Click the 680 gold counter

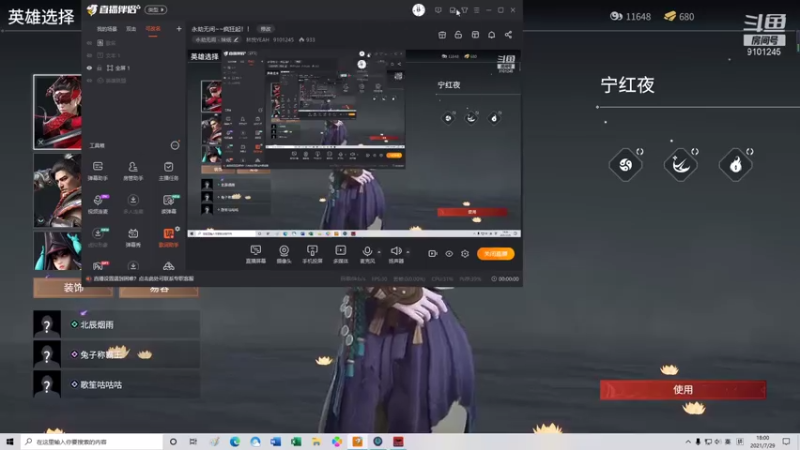[679, 16]
